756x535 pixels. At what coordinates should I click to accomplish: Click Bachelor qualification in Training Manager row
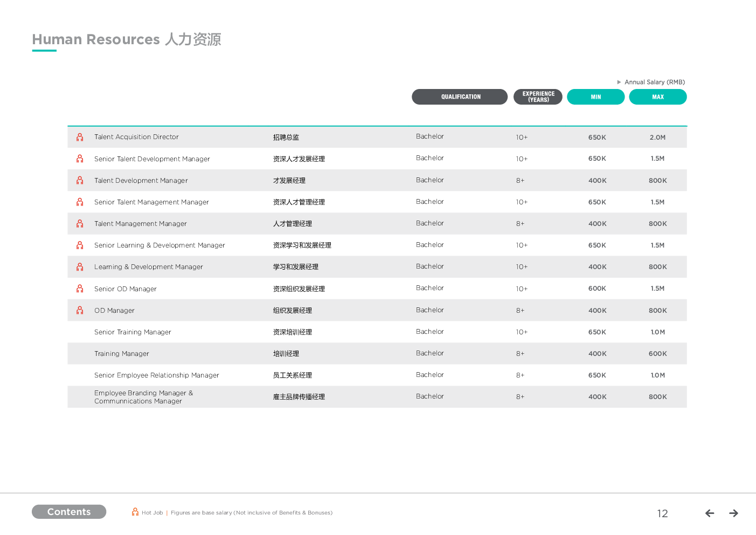pyautogui.click(x=430, y=353)
